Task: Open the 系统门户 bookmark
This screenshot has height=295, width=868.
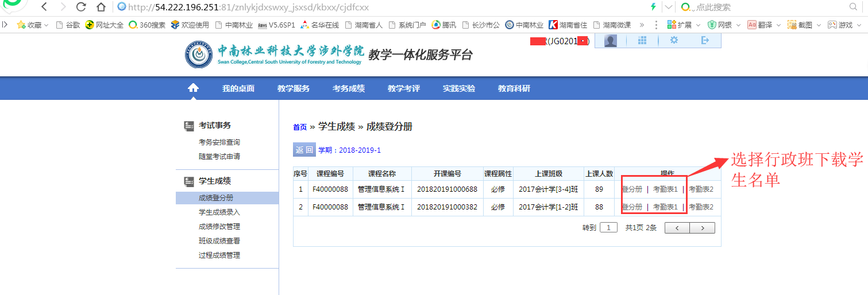Action: (x=407, y=25)
